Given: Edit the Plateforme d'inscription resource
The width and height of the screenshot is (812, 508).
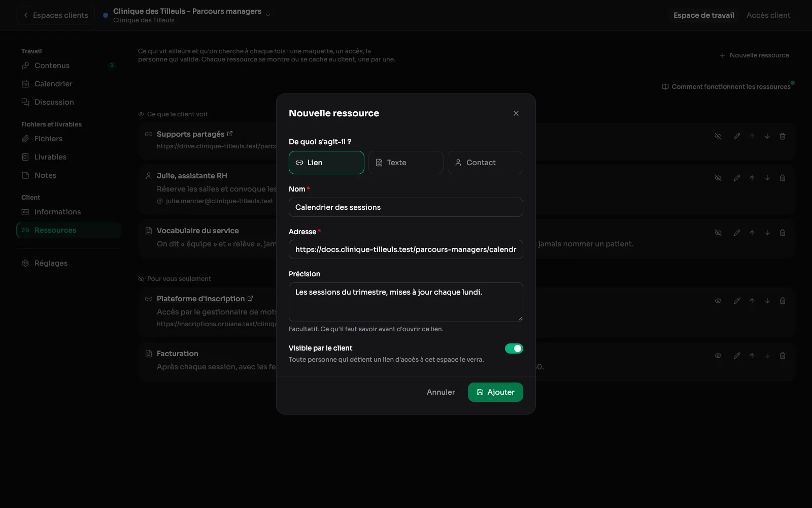Looking at the screenshot, I should pos(737,301).
